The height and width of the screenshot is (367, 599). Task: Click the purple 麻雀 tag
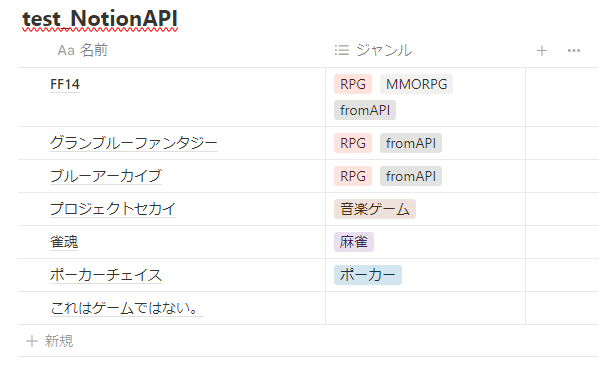pos(354,242)
